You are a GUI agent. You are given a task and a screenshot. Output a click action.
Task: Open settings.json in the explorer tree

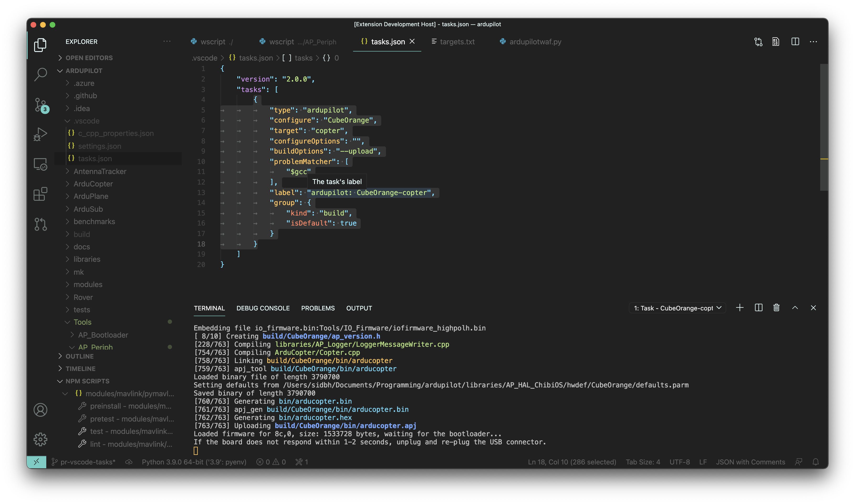pos(99,146)
